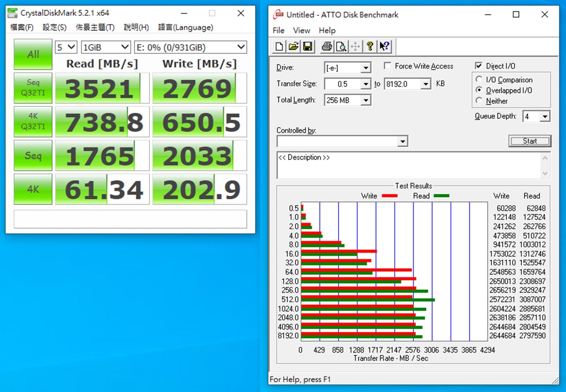Viewport: 566px width, 392px height.
Task: Click the yellow question mark help icon
Action: click(x=370, y=46)
